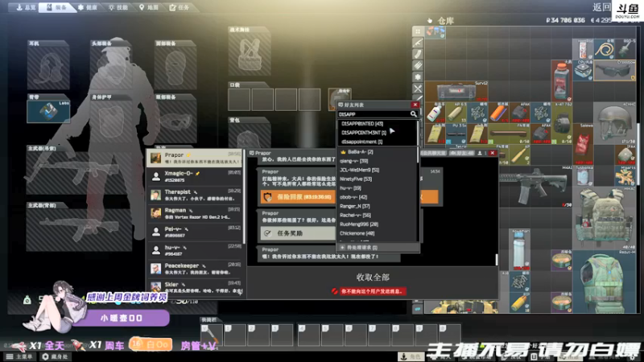Screen dimensions: 644x362
Task: Click the chat list scrollbar
Action: click(244, 197)
